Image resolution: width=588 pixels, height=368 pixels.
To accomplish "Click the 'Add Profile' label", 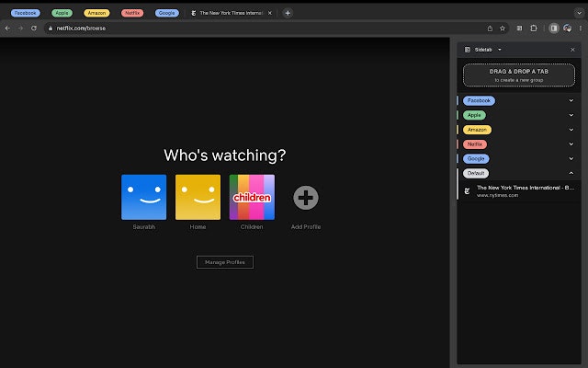I will click(x=306, y=227).
